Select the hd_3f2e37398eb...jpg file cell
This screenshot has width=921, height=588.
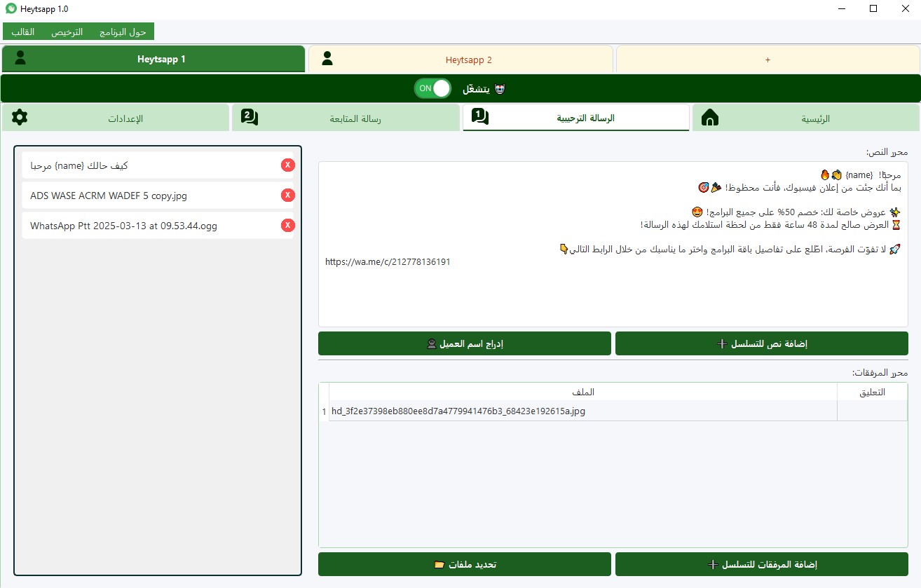pos(583,411)
